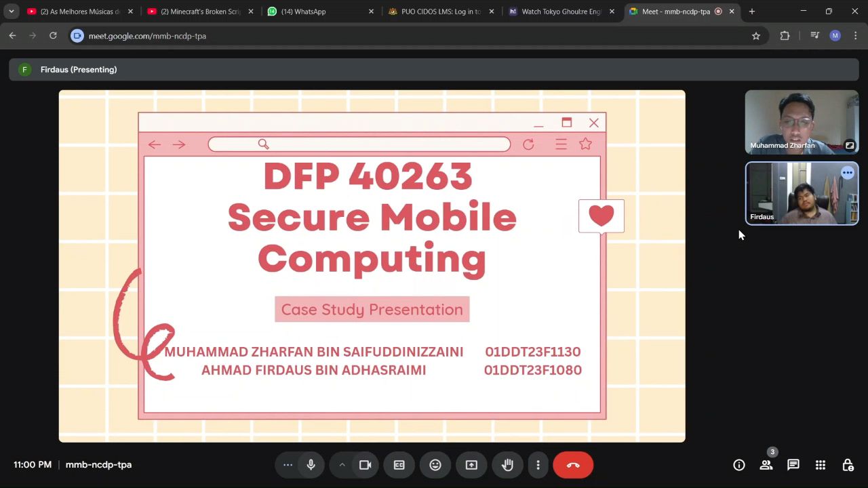Switch to the WhatsApp browser tab
Image resolution: width=868 pixels, height=488 pixels.
point(321,12)
